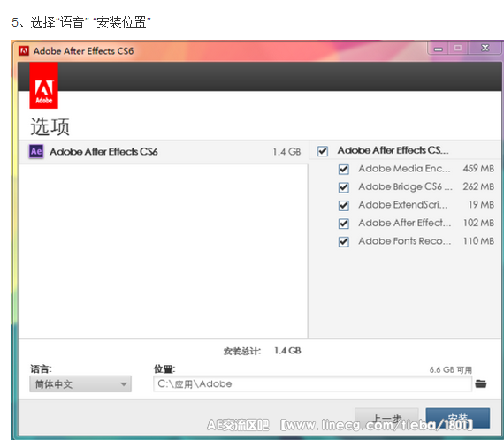Click the 262 MB size value
Screen dimensions: 504x440
pyautogui.click(x=478, y=186)
